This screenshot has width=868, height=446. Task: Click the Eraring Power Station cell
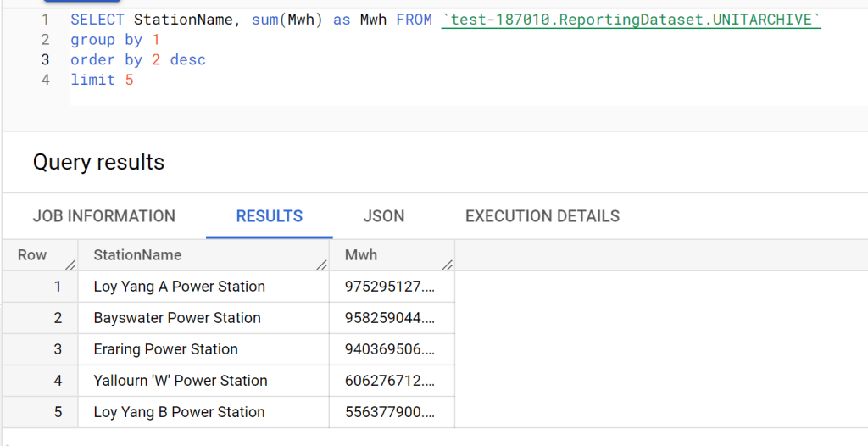[x=165, y=349]
